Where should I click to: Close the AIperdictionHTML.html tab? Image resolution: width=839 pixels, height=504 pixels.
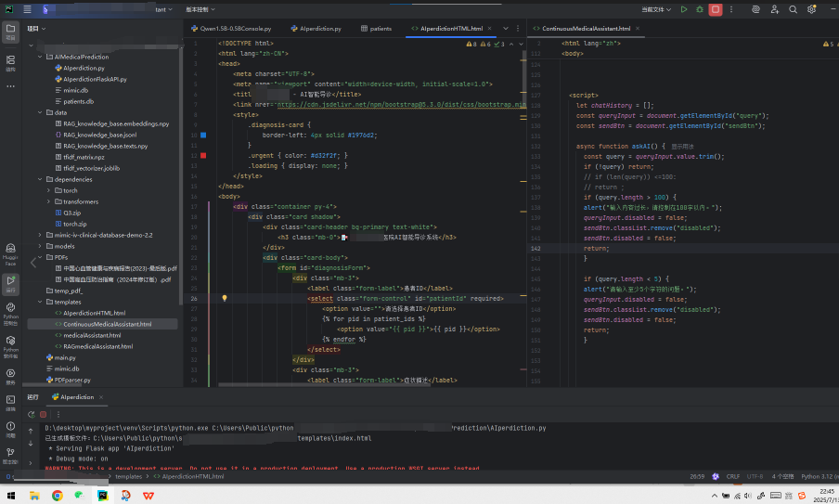490,29
